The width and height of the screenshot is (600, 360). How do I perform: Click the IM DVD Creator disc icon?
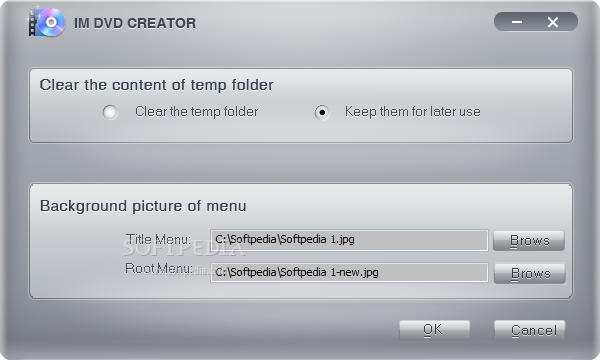coord(47,22)
